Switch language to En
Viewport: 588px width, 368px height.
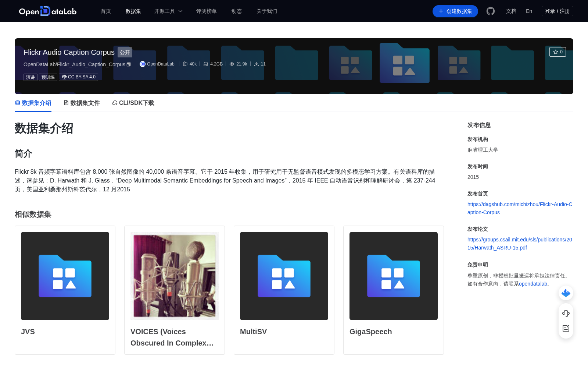[x=529, y=11]
